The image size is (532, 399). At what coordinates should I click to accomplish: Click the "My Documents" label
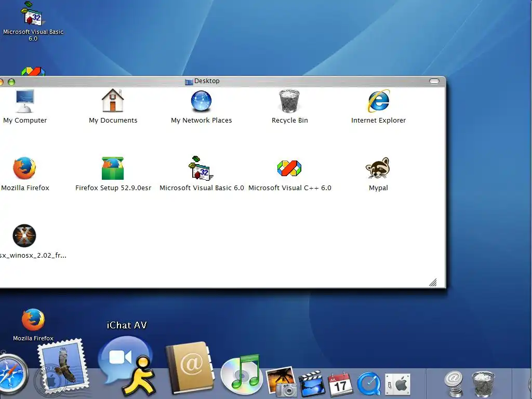[x=113, y=120]
